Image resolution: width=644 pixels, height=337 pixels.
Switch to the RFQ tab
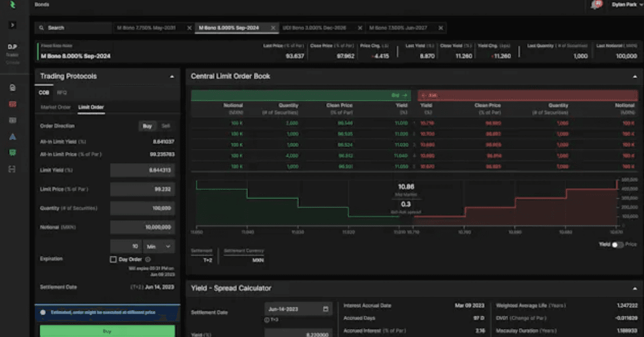pos(62,93)
